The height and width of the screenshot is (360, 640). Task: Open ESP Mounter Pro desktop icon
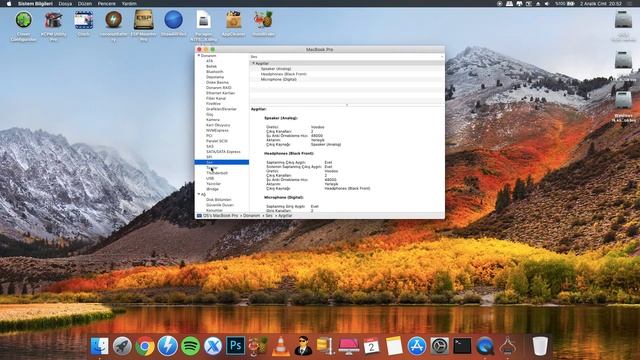(x=144, y=20)
